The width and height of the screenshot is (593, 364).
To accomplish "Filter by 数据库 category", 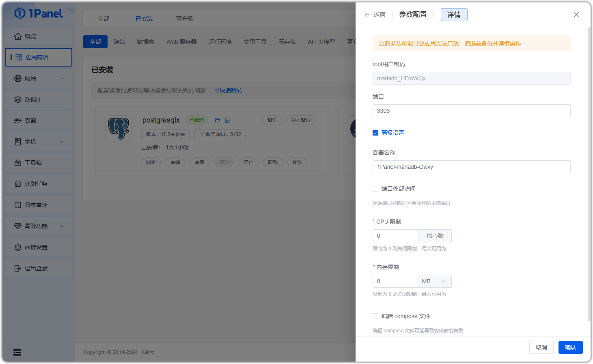I will [146, 42].
